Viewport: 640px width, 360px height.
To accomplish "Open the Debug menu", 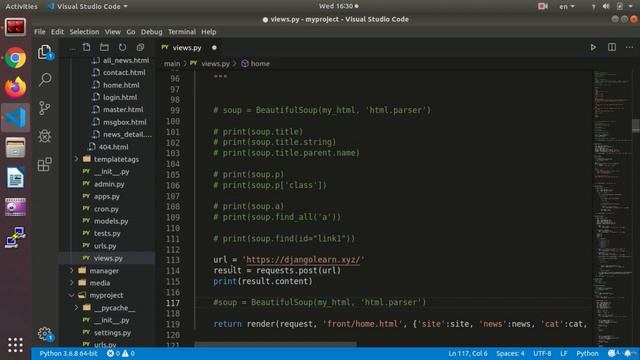I will click(x=151, y=32).
